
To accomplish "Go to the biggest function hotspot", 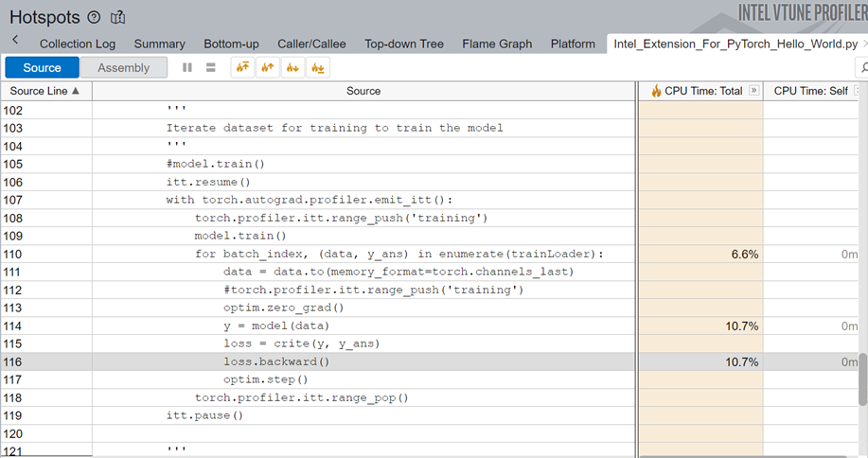I will (242, 67).
